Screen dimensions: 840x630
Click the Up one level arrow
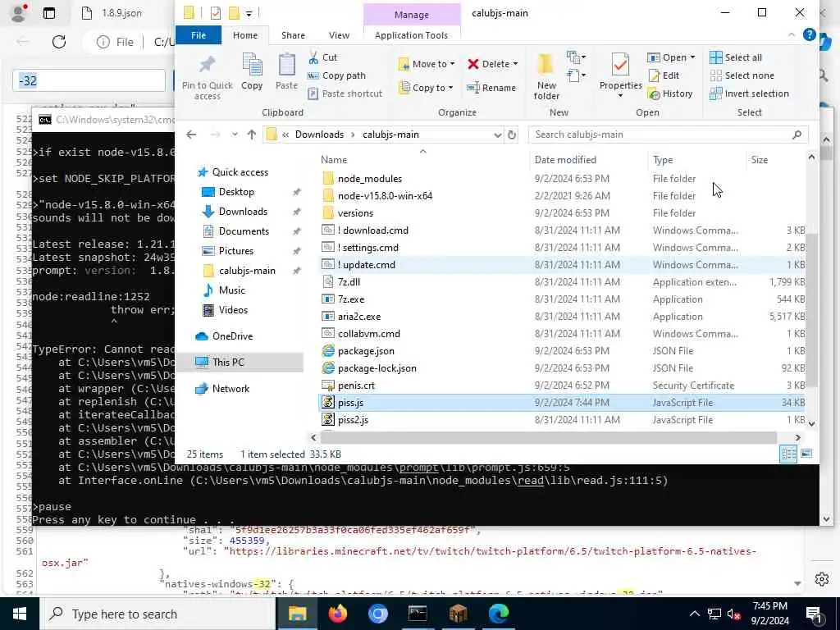[x=252, y=135]
